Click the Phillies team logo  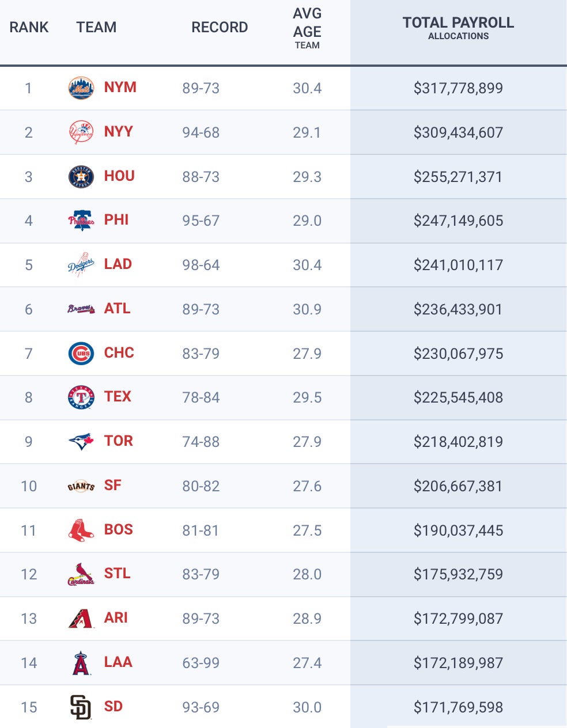point(81,221)
